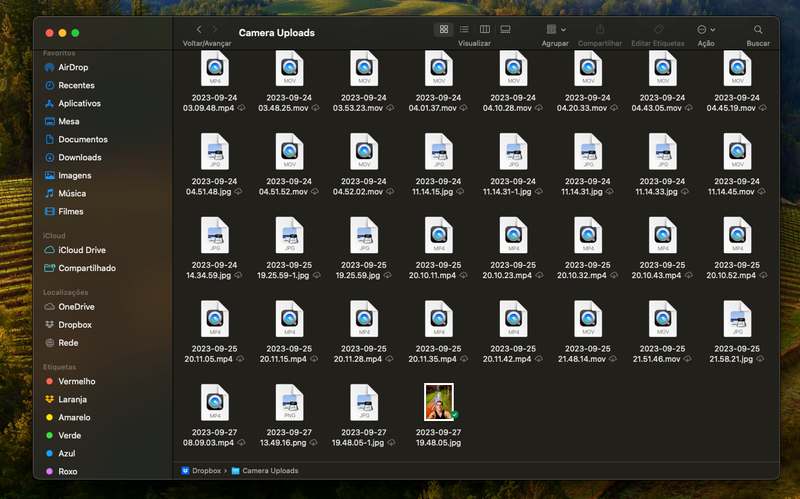Switch to list view mode
Screen dimensions: 800x499
[464, 30]
